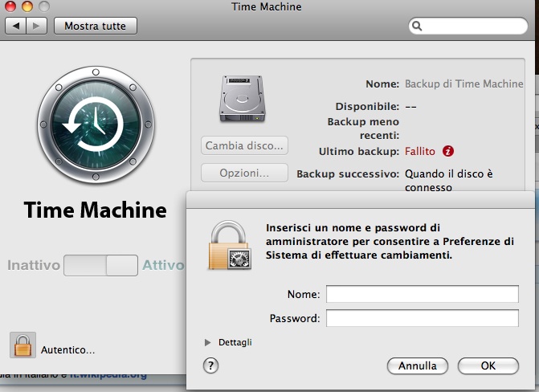Click the Inattivo label
This screenshot has height=392, width=539.
click(34, 265)
